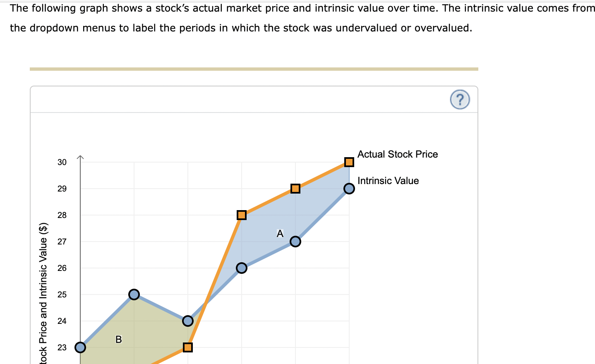Click the letter B region label
The height and width of the screenshot is (364, 595).
pyautogui.click(x=119, y=340)
